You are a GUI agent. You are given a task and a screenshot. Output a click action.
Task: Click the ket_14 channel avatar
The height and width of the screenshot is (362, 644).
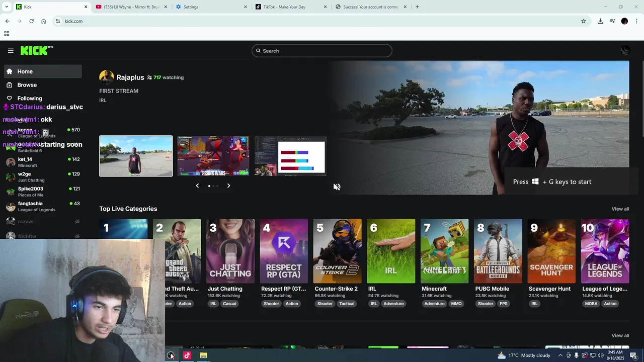pos(11,162)
